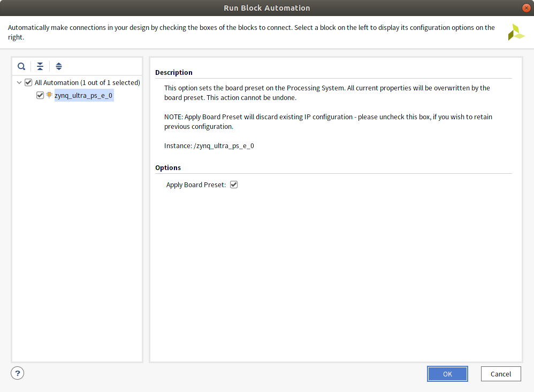
Task: Click the 'Instance: /zynq_ultra_ps_e_0' text
Action: 209,145
